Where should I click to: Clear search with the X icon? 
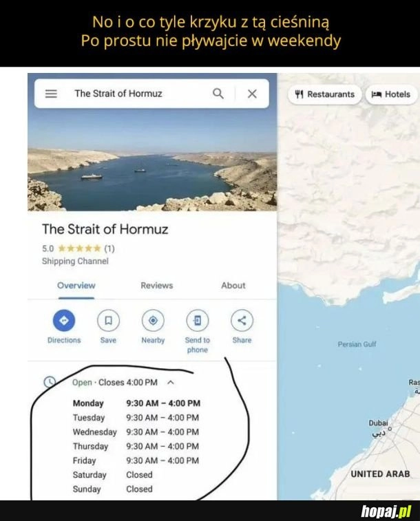tap(252, 94)
